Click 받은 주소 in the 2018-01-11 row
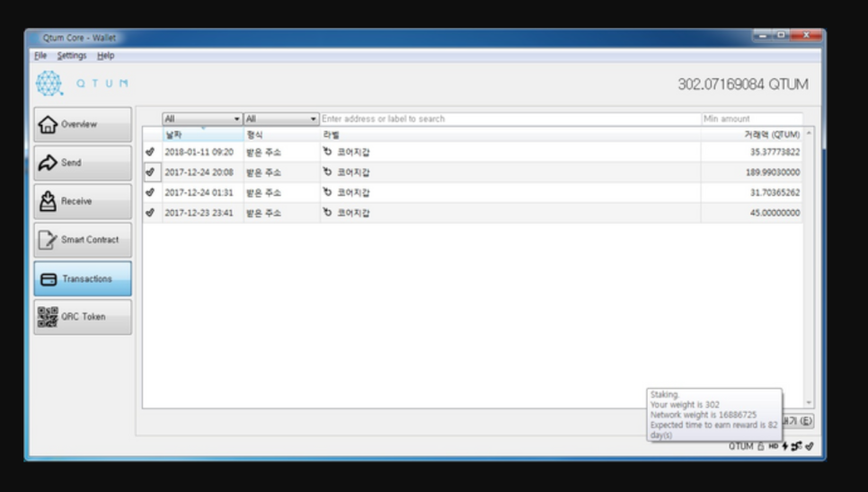868x492 pixels. tap(263, 152)
